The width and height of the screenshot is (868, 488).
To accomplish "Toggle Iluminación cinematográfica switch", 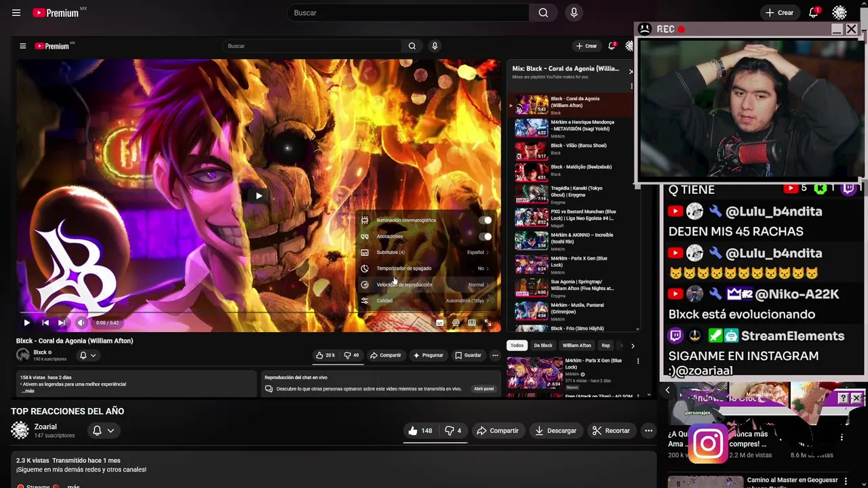I will point(485,220).
